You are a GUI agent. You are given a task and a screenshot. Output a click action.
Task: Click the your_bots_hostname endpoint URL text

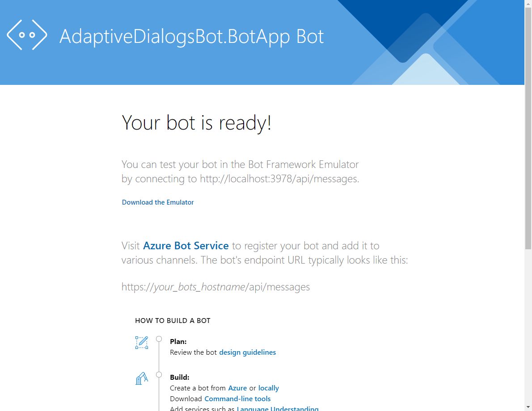[x=216, y=287]
